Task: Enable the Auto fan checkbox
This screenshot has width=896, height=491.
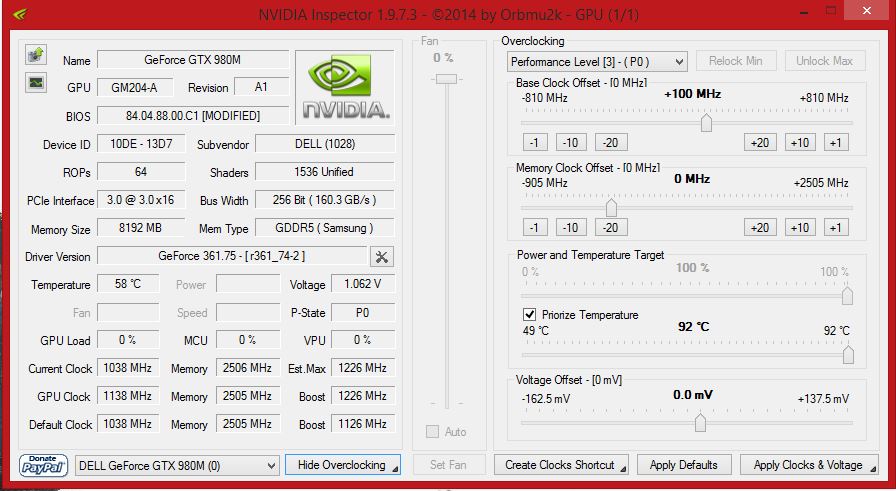Action: click(433, 432)
